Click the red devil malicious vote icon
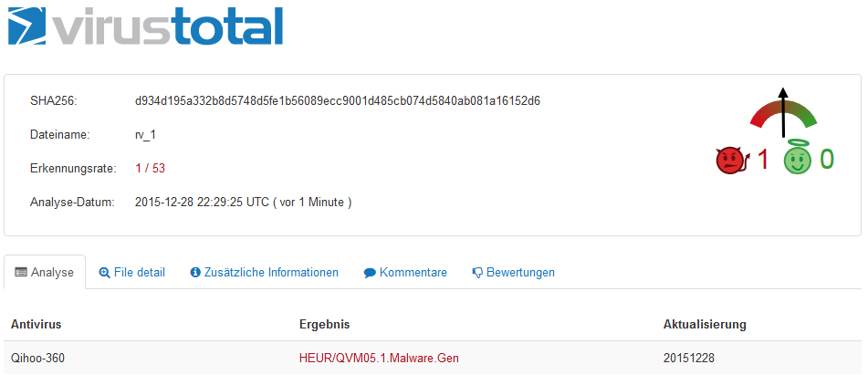This screenshot has height=375, width=868. pos(732,160)
